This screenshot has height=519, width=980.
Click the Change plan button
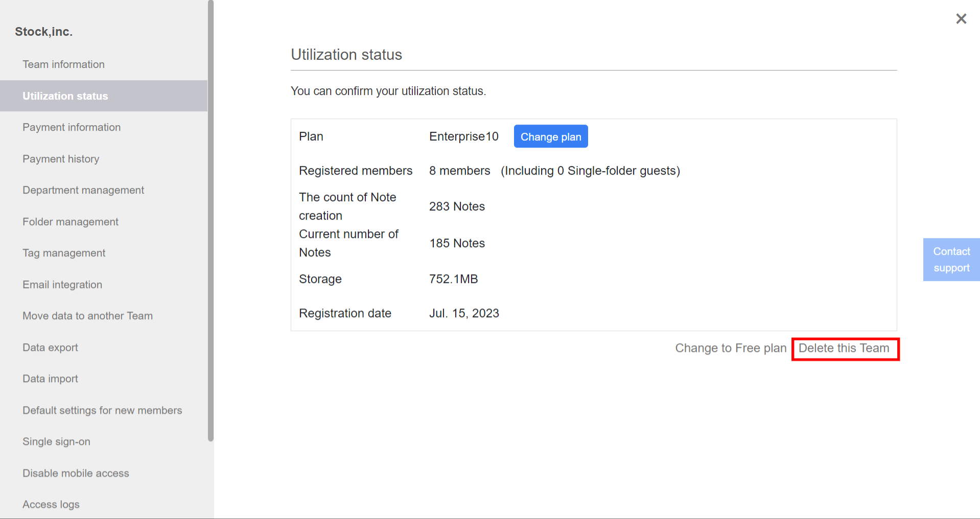click(550, 136)
